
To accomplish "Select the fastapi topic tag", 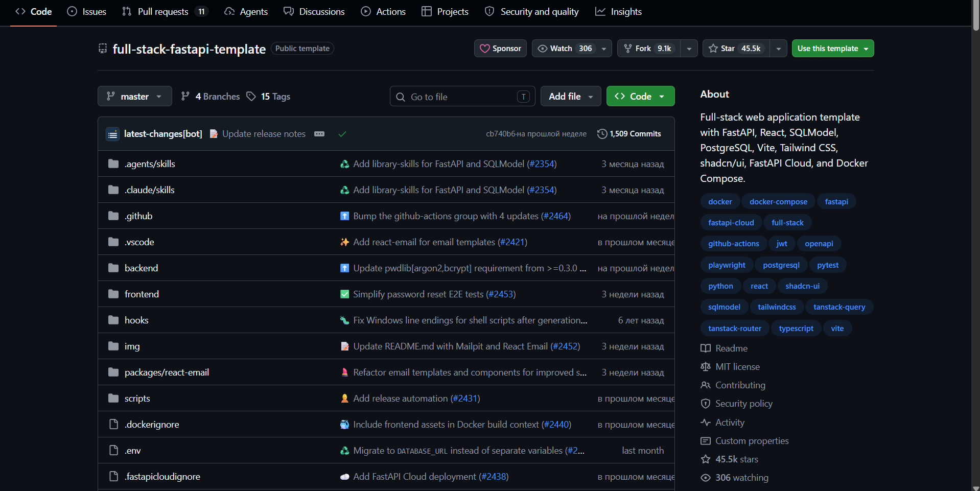I will (836, 202).
